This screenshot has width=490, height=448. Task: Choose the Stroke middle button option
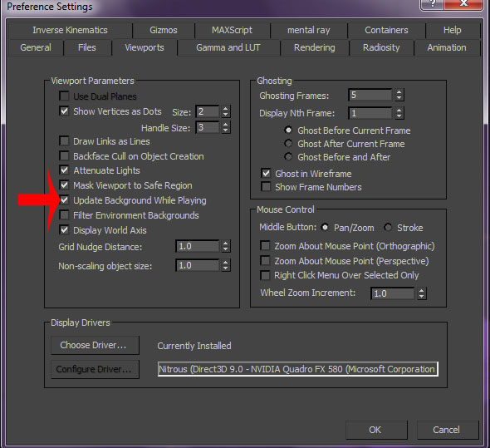[388, 227]
